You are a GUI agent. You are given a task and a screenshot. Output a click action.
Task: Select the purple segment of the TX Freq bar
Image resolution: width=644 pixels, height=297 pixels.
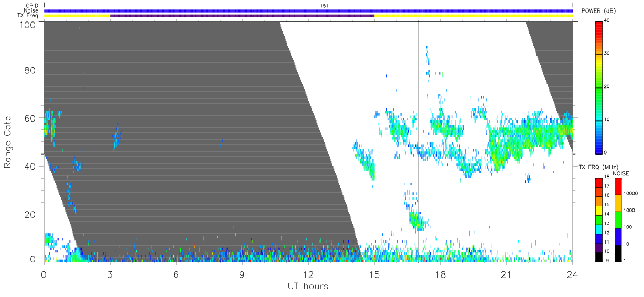click(242, 16)
